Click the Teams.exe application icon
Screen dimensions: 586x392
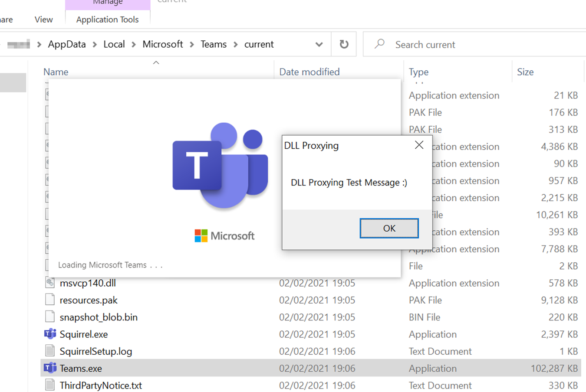[50, 368]
